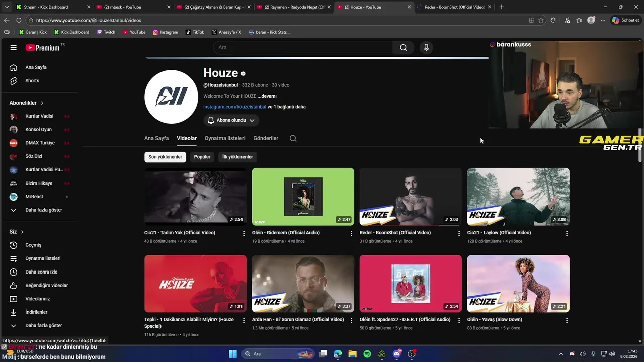The width and height of the screenshot is (644, 362).
Task: Open a new browser tab with plus
Action: click(501, 7)
